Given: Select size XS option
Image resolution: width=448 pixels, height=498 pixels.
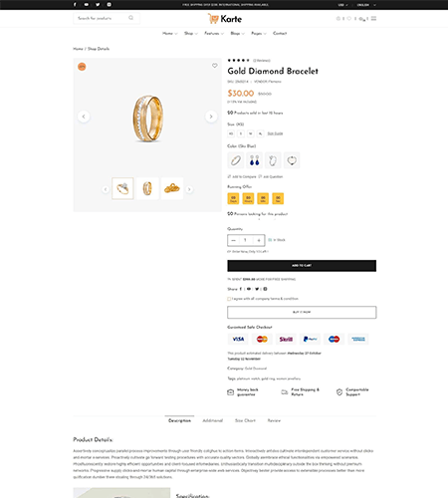Looking at the screenshot, I should (x=231, y=133).
